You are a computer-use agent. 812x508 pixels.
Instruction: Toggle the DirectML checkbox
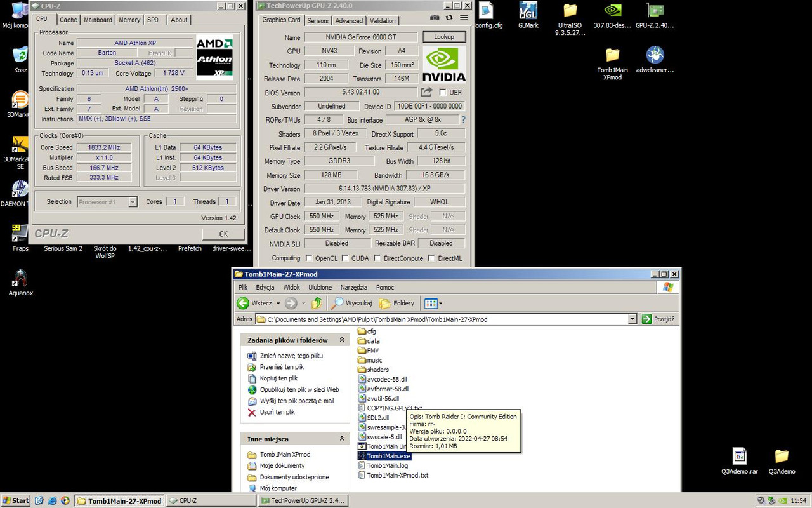431,258
